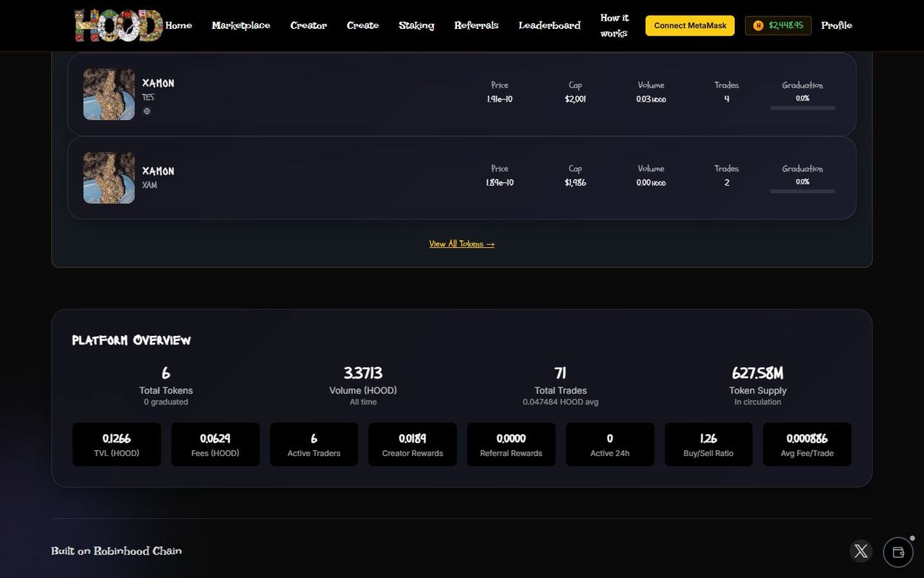Select the Active Traders stat card
This screenshot has height=578, width=924.
point(314,444)
